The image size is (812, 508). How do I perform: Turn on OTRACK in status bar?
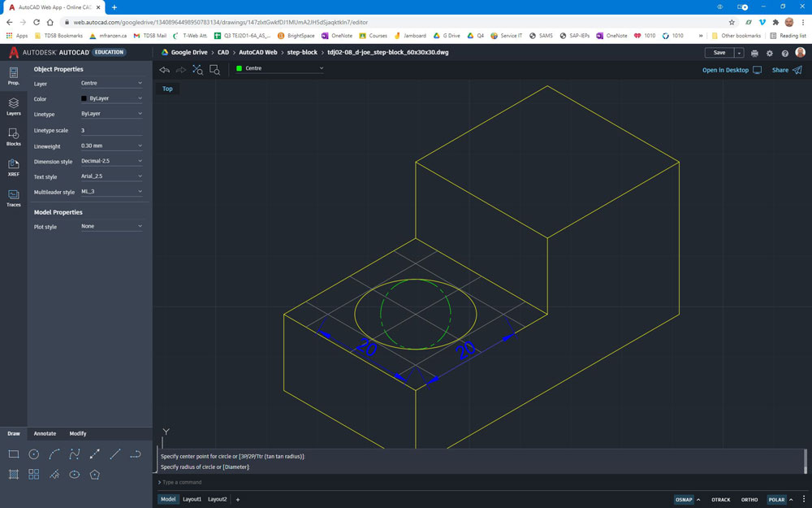pyautogui.click(x=720, y=500)
